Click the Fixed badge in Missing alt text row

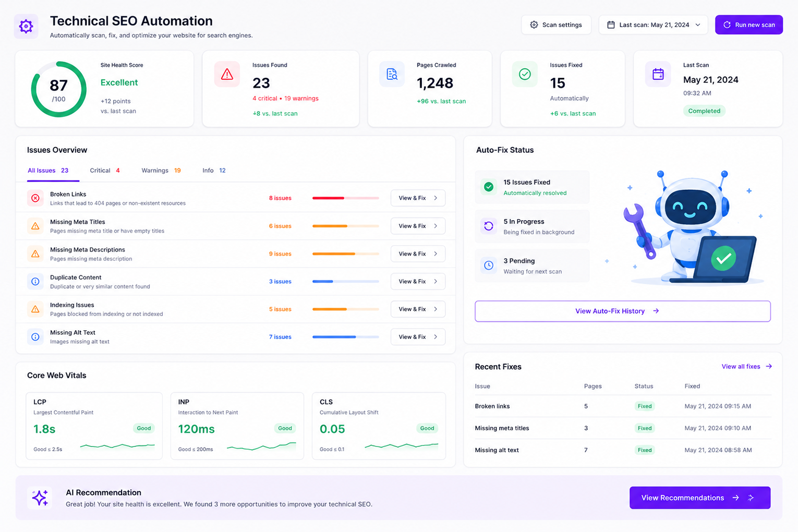pyautogui.click(x=645, y=450)
